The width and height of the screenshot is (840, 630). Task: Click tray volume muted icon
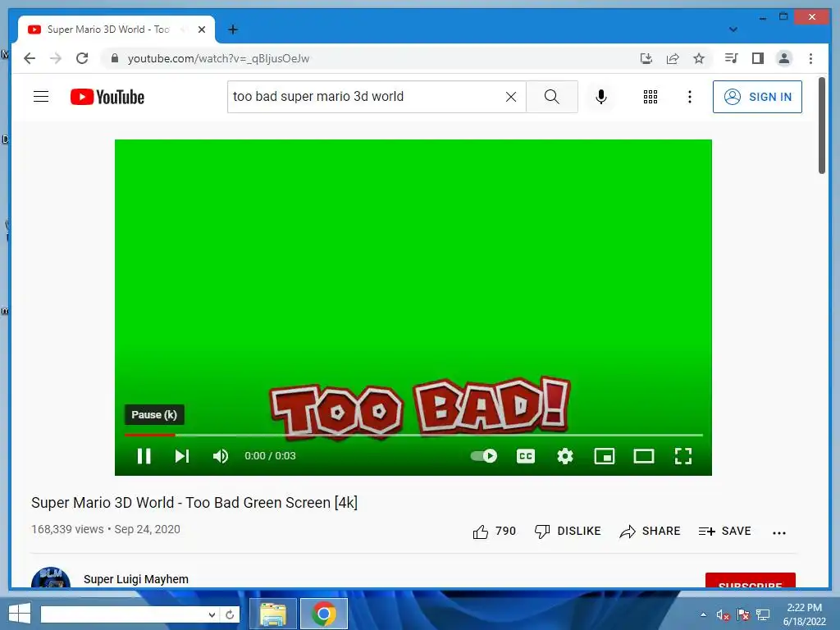[x=723, y=615]
